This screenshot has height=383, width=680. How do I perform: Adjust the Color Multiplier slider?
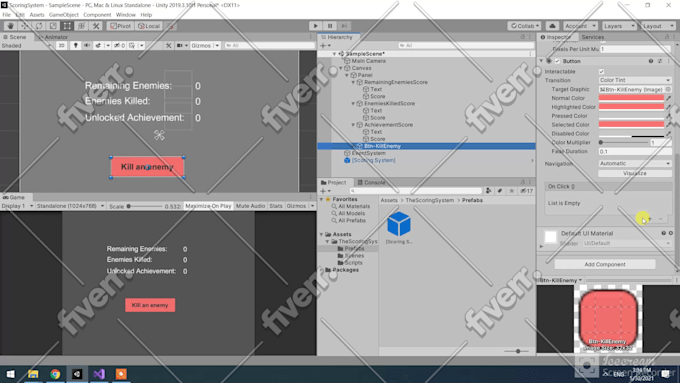pos(624,142)
